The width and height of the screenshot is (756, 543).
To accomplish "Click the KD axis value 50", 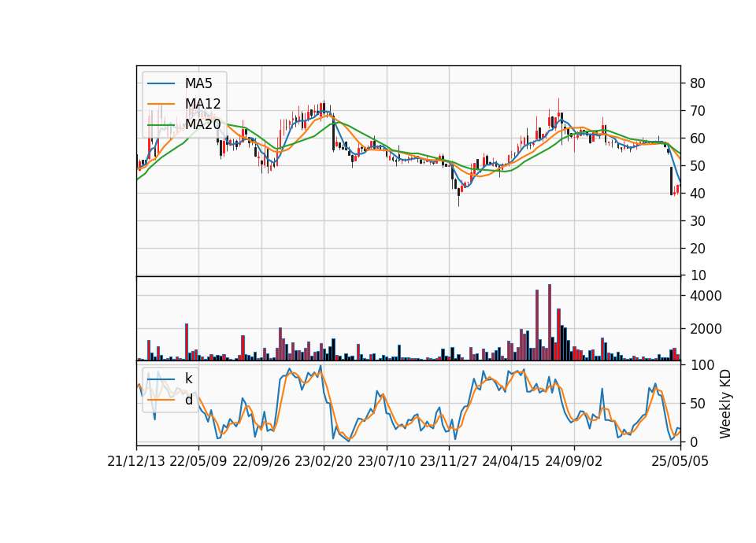I will (697, 404).
